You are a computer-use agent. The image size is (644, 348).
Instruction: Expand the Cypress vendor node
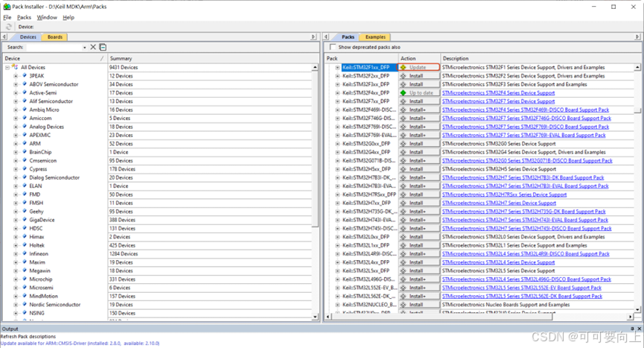point(16,169)
